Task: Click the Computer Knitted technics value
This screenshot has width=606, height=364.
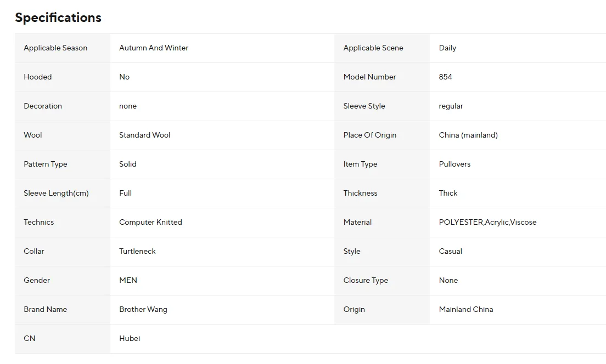Action: [x=150, y=223]
